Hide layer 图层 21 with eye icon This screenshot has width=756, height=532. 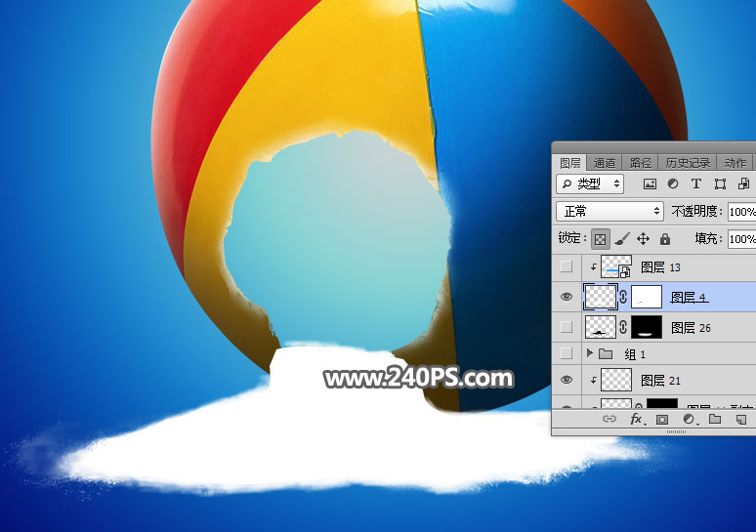(567, 380)
